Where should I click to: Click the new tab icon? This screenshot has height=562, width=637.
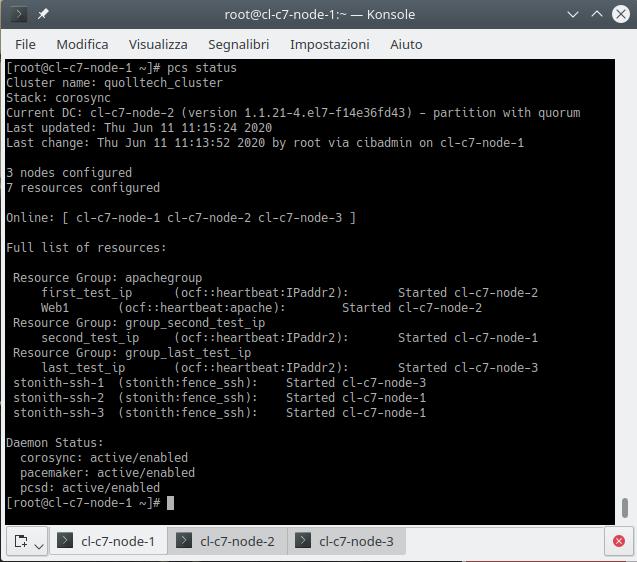pyautogui.click(x=20, y=542)
